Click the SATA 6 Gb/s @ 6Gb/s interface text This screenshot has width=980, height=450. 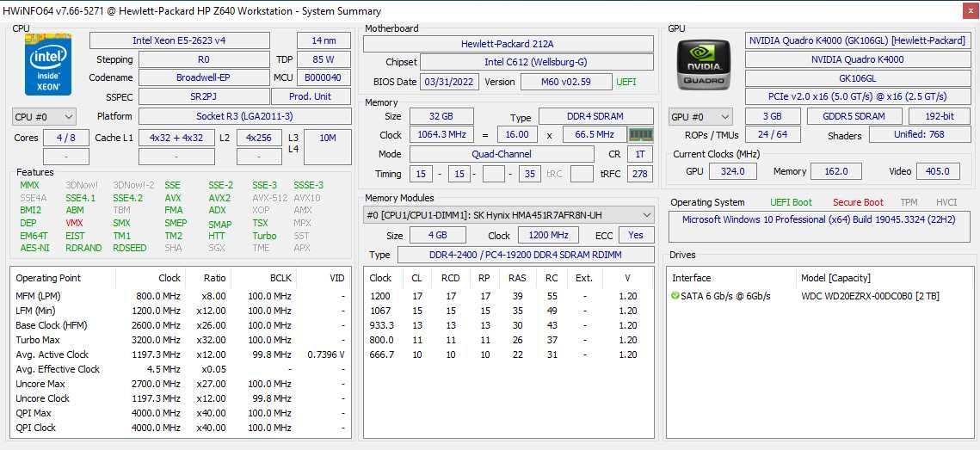click(x=726, y=296)
